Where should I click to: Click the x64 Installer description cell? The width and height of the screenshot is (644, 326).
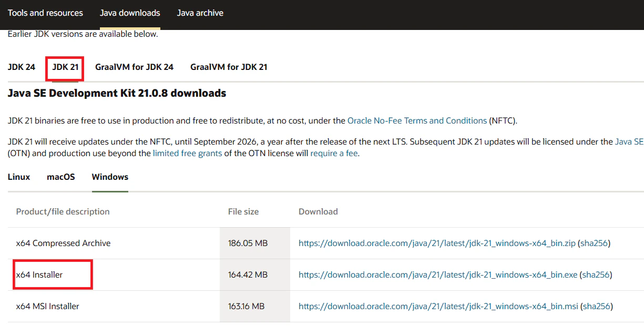pyautogui.click(x=114, y=275)
